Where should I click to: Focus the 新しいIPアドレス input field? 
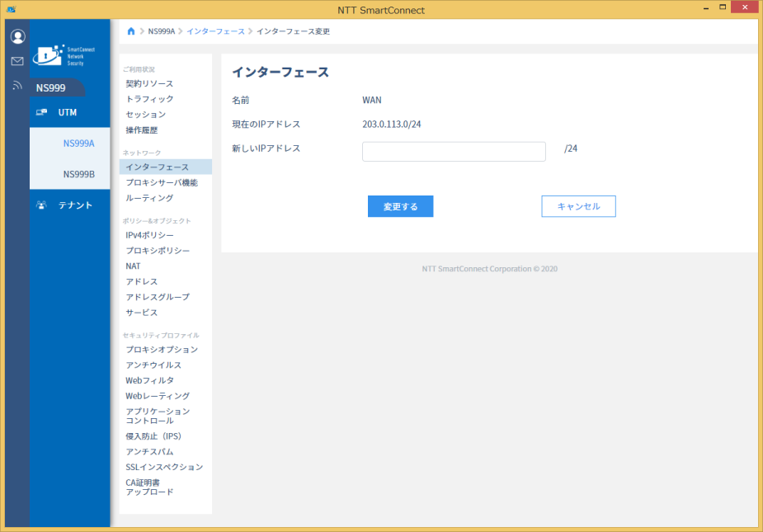tap(454, 152)
